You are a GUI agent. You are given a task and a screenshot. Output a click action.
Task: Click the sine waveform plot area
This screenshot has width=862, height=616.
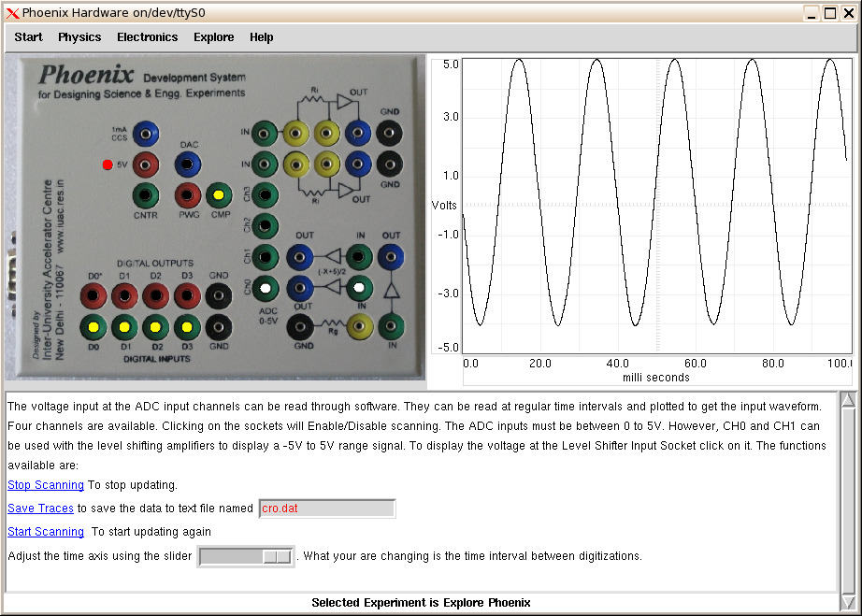657,206
